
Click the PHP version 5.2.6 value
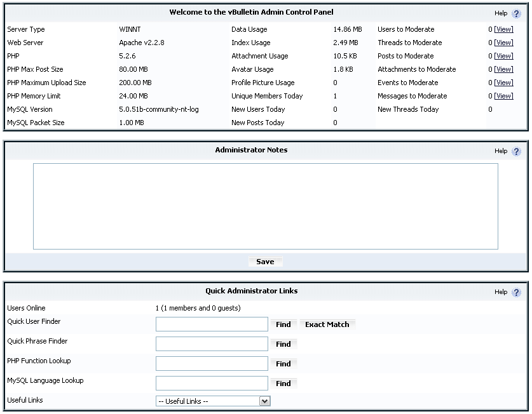click(x=127, y=56)
